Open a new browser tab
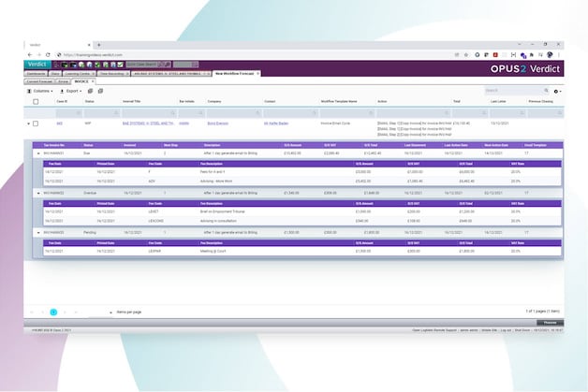 point(99,45)
